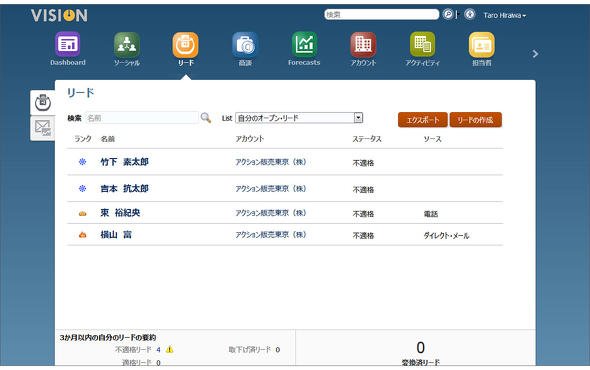Click the large 0 変換済リード figure
Viewport: 590px width, 370px height.
tap(421, 347)
